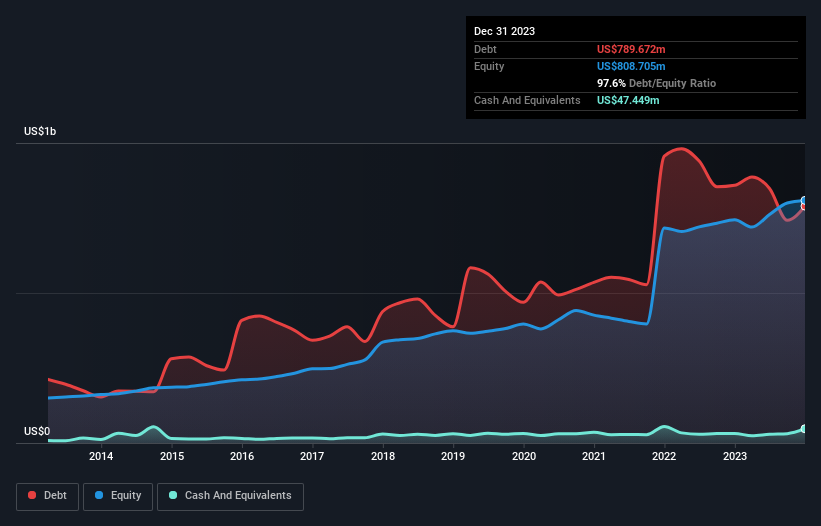Click the 2020 x-axis label

point(524,456)
